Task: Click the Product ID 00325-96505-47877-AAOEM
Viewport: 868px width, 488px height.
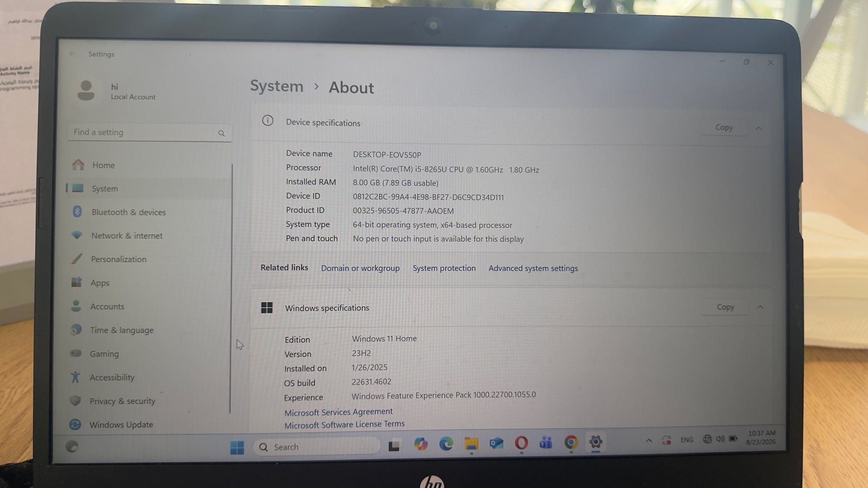Action: [403, 211]
